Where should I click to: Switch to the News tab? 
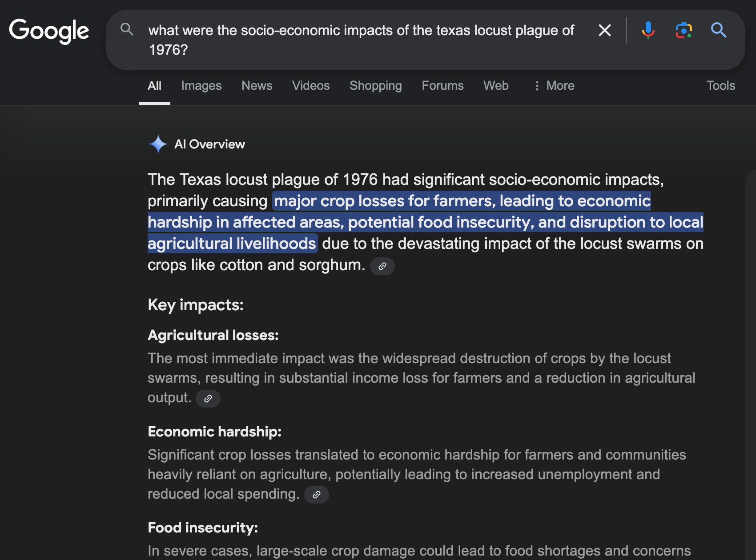pos(257,86)
